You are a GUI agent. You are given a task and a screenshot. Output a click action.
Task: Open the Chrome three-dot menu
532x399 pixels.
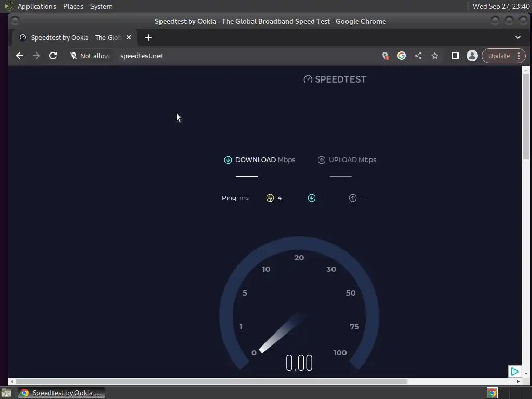click(x=519, y=56)
